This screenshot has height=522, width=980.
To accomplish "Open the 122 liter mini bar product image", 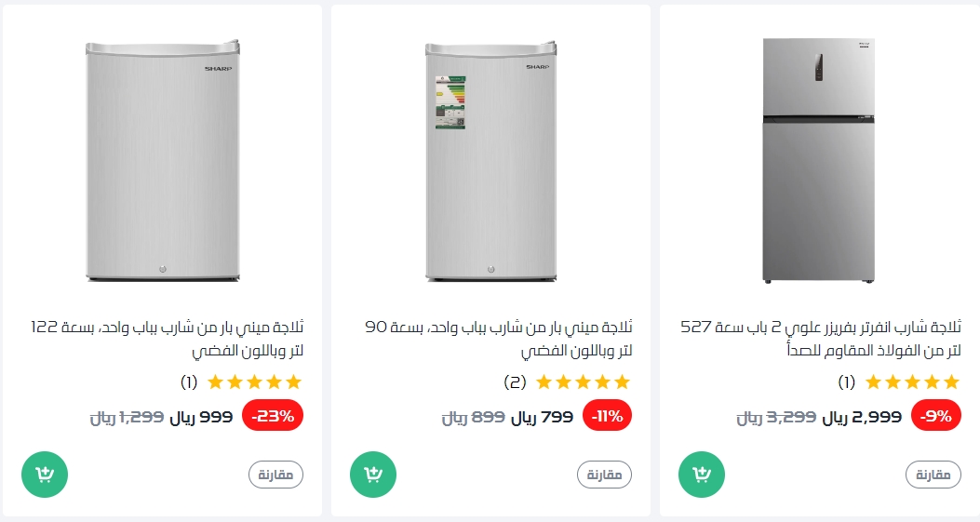I will click(x=163, y=161).
